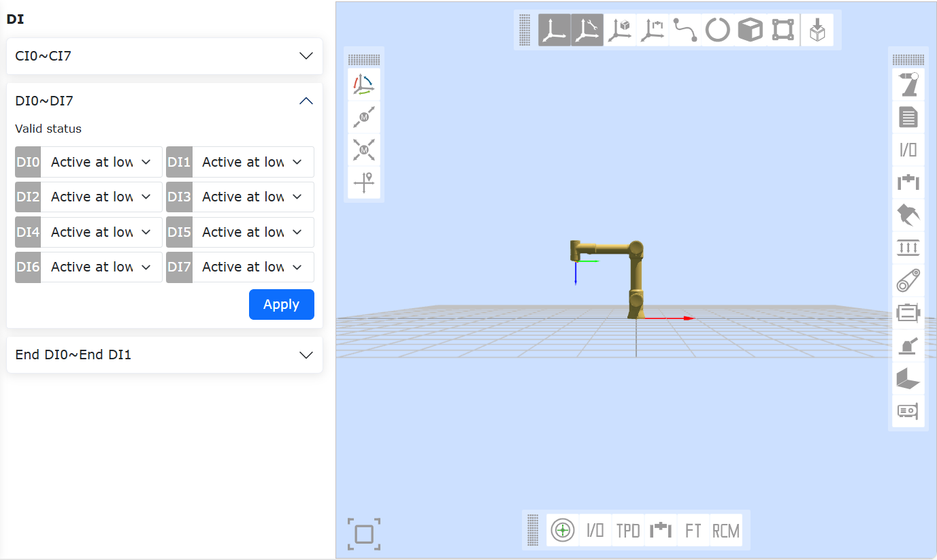Show the trajectory curve path icon
Screen dimensions: 937x560
(685, 30)
